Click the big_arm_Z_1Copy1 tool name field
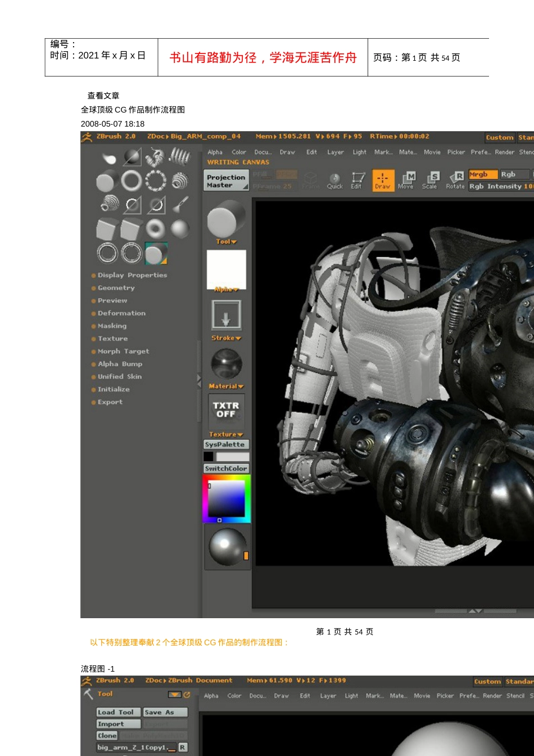The image size is (534, 756). tap(137, 748)
